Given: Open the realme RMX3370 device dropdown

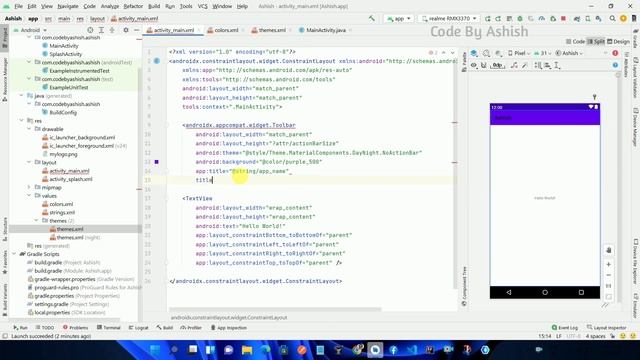Looking at the screenshot, I should coord(448,18).
